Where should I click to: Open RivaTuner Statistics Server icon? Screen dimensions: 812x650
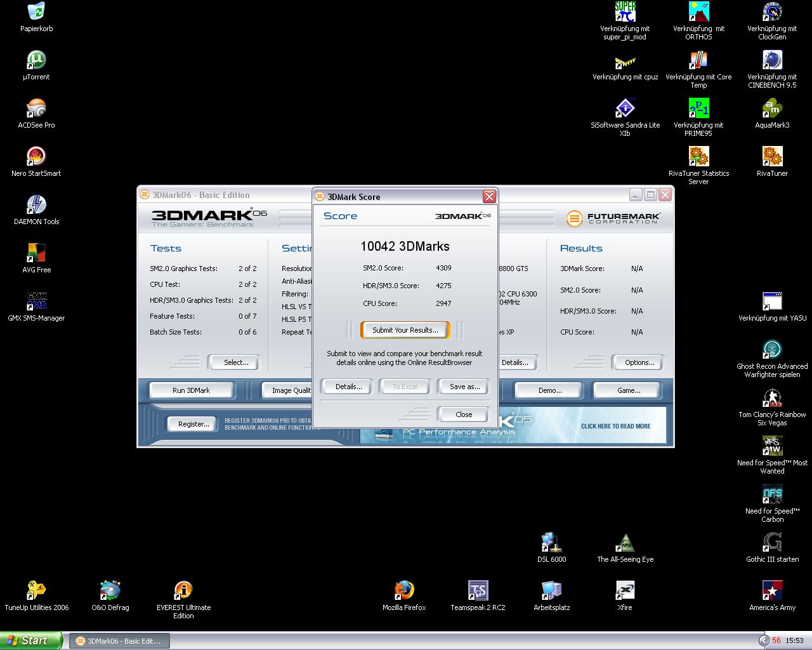click(698, 157)
